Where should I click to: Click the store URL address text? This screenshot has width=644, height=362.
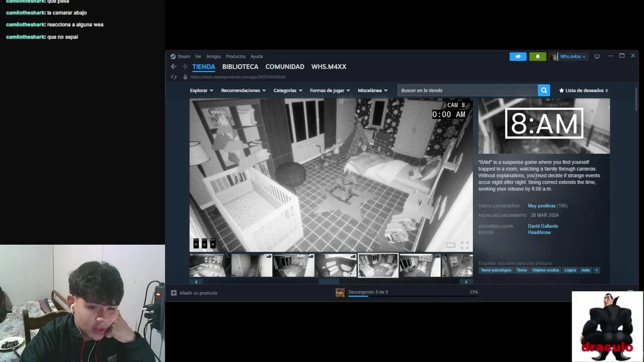coord(238,77)
